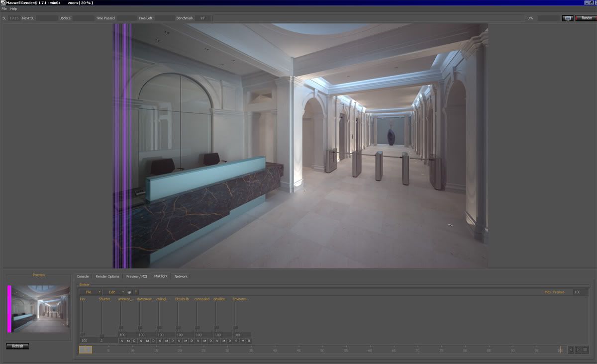Switch to the Console tab

[83, 276]
